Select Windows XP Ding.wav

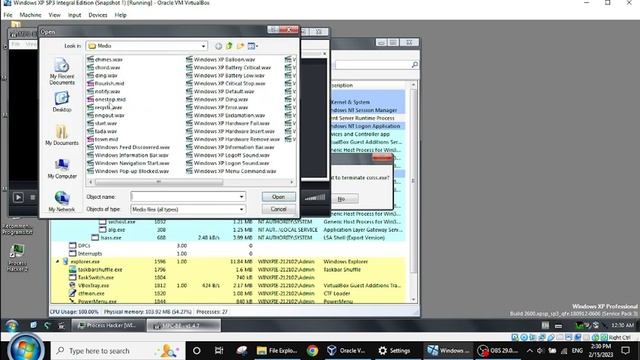pos(217,99)
